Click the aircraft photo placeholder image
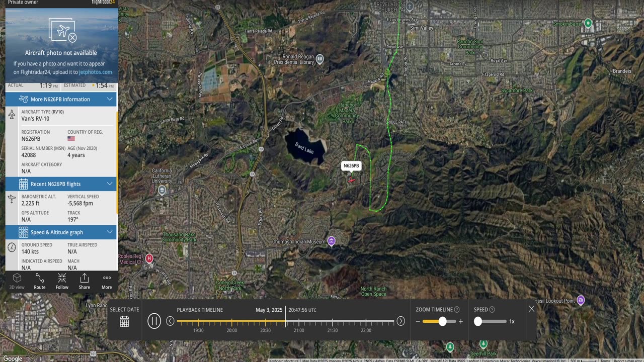644x362 pixels. 62,30
